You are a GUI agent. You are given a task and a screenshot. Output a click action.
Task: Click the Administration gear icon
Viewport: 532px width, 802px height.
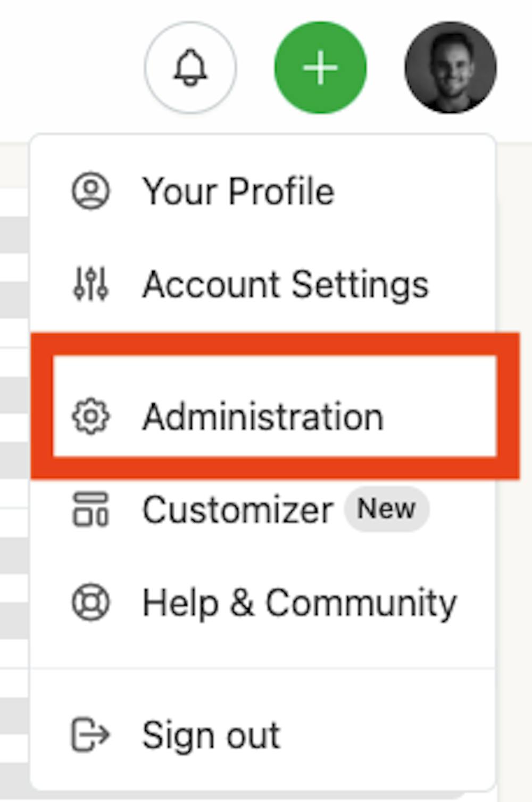tap(90, 416)
